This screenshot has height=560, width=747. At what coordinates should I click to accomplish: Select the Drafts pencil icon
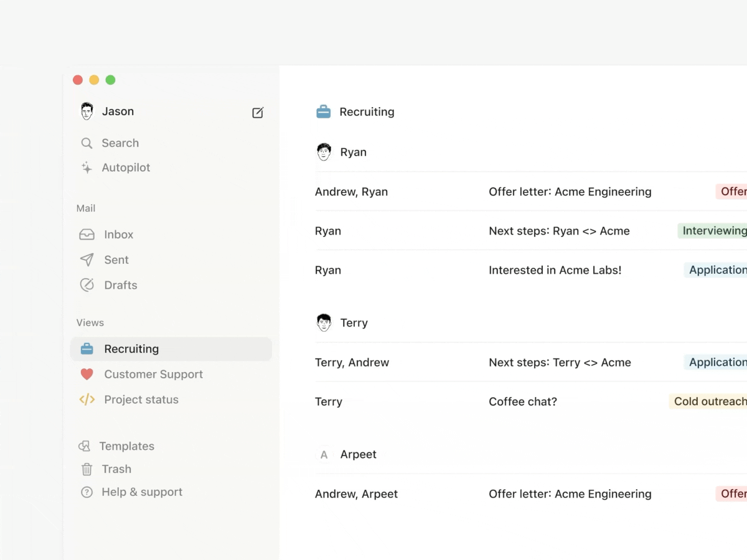pos(87,284)
